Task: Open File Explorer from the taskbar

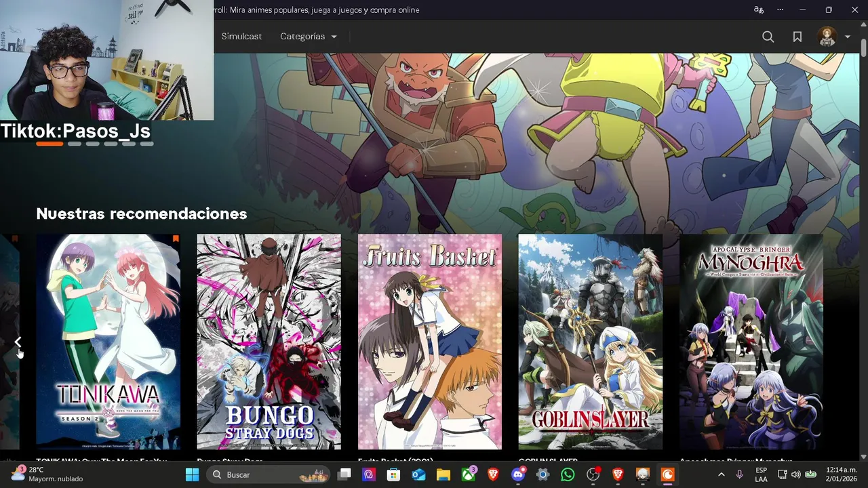Action: [x=443, y=474]
